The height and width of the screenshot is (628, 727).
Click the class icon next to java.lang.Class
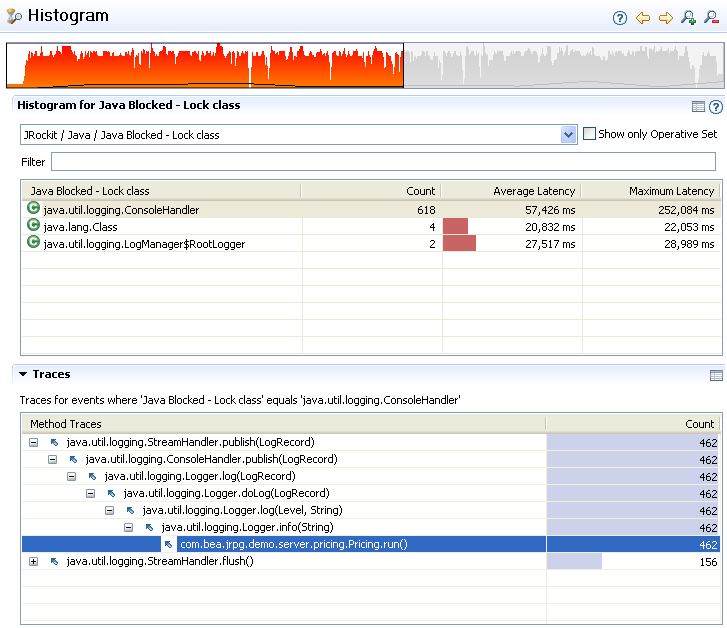coord(33,225)
